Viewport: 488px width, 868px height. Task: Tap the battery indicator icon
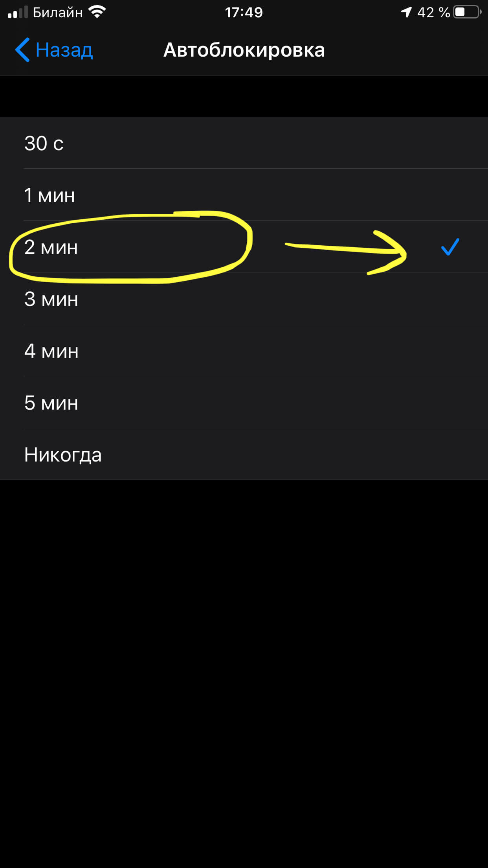(x=468, y=12)
